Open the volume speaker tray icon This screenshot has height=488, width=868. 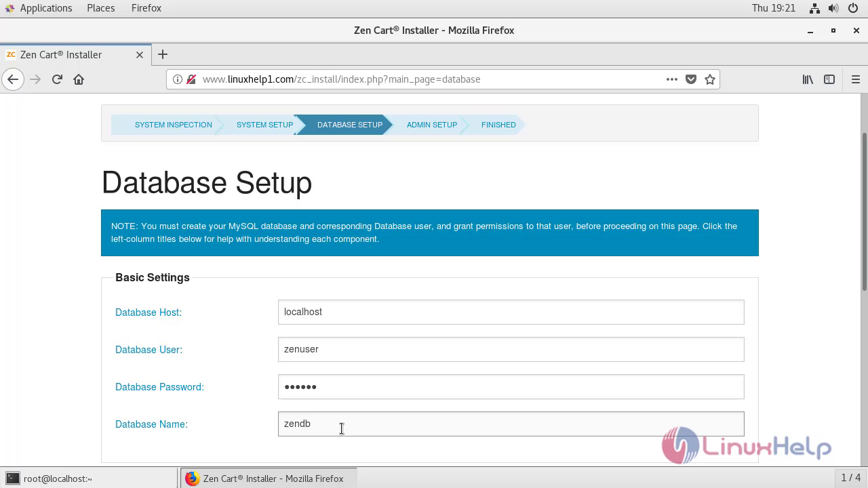coord(833,8)
